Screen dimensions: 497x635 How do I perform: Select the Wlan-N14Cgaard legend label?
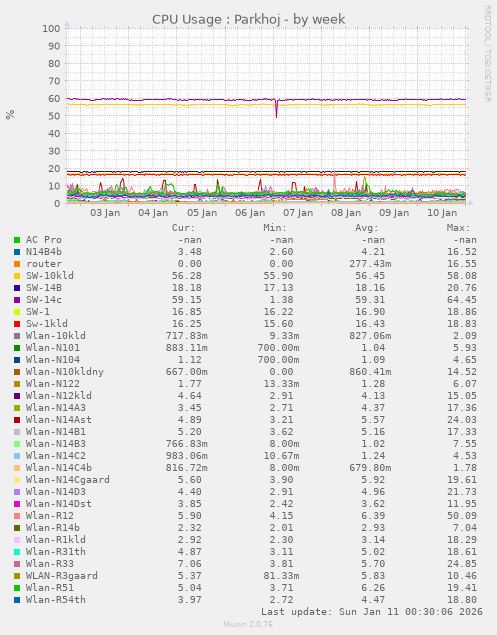[68, 480]
